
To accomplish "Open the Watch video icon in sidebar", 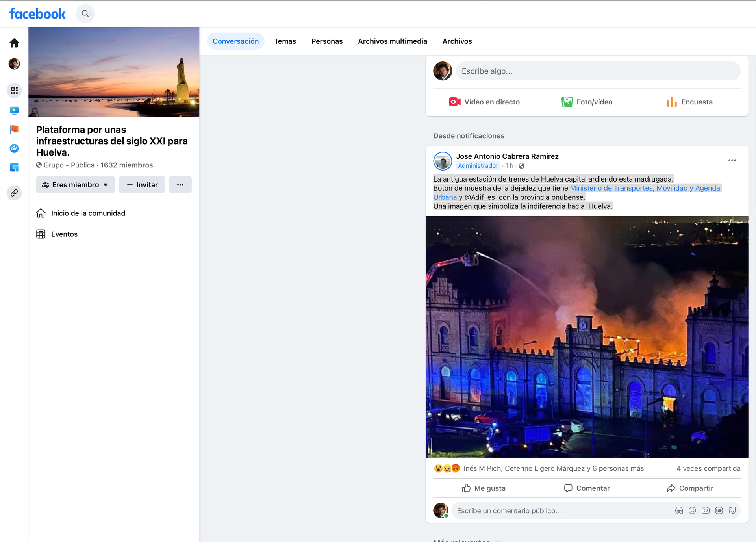I will tap(14, 110).
